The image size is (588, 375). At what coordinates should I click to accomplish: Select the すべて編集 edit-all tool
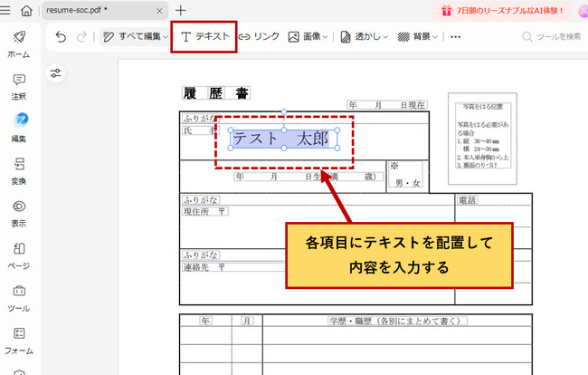point(132,36)
